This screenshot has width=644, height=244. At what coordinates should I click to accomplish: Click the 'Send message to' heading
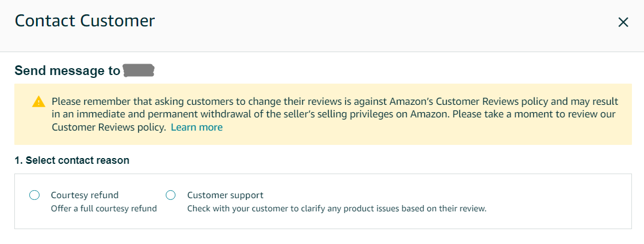point(67,71)
